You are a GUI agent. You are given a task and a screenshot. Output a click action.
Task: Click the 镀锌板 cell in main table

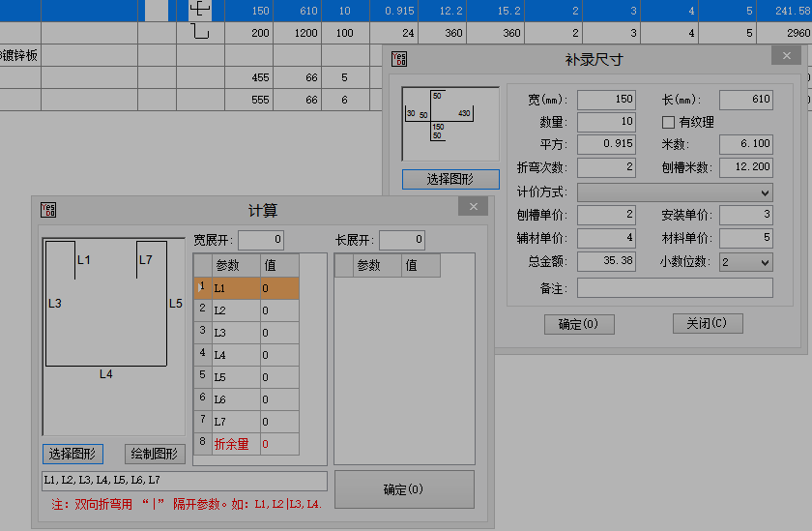click(x=20, y=55)
